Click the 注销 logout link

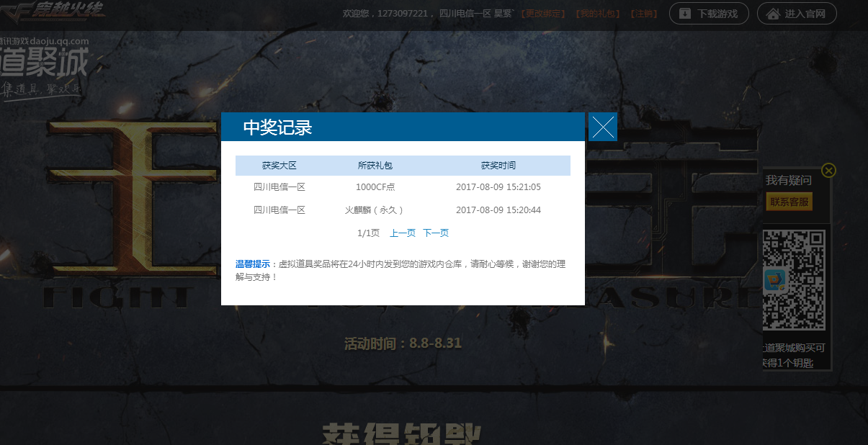pos(645,14)
